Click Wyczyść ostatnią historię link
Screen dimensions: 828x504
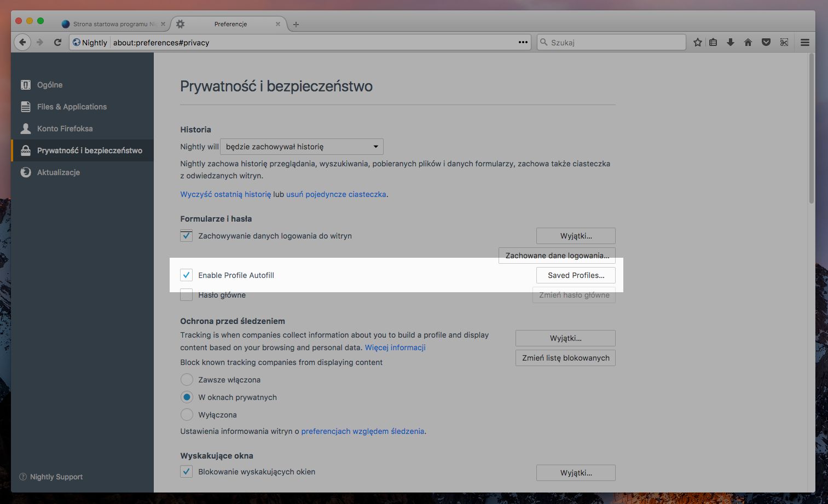225,194
